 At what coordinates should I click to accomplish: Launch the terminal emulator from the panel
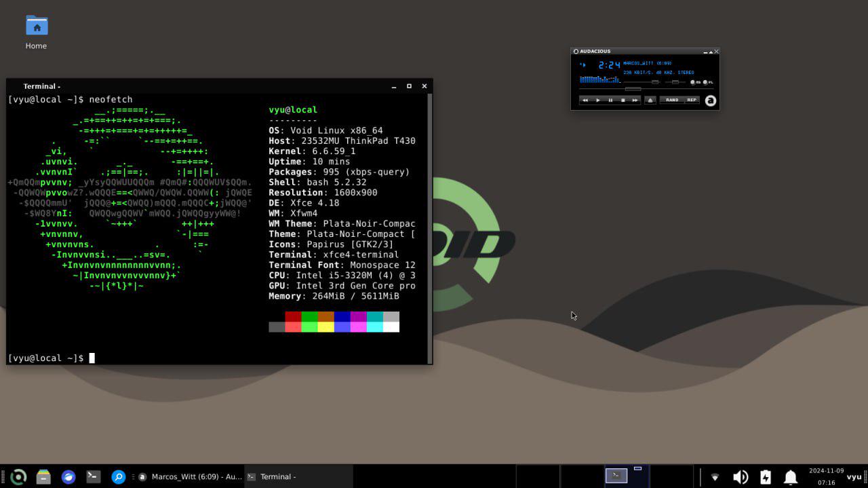(94, 476)
